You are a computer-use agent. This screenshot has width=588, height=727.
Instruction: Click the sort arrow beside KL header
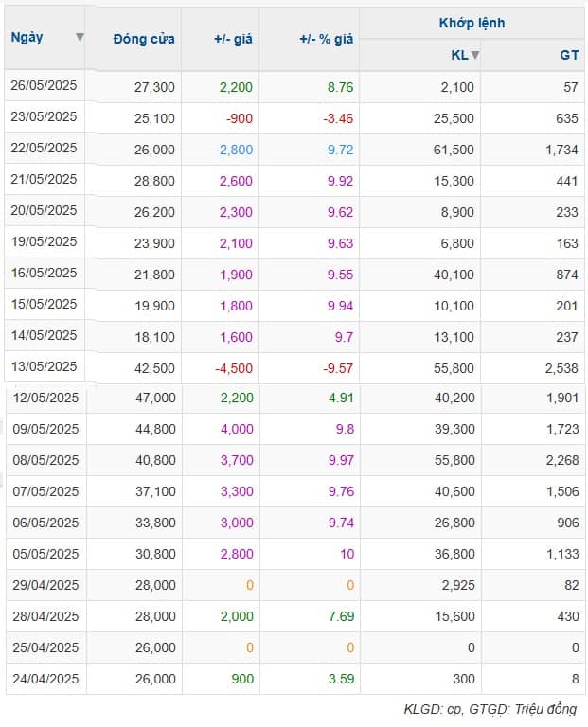pos(475,55)
